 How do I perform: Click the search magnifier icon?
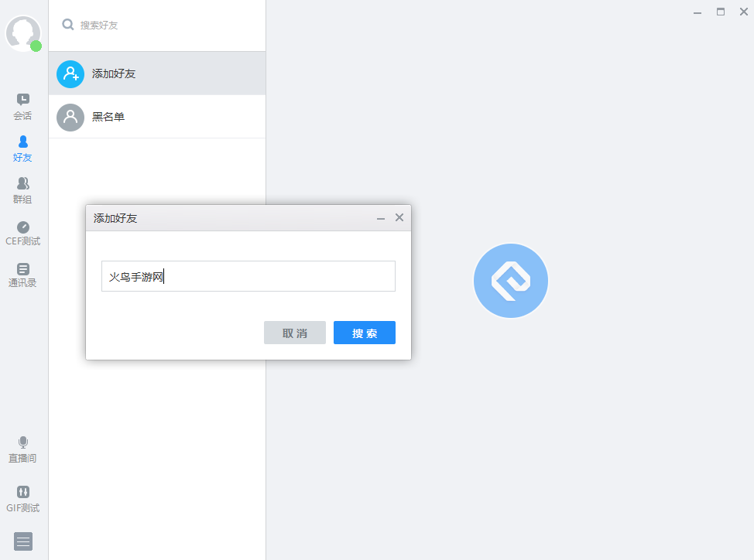pos(68,25)
